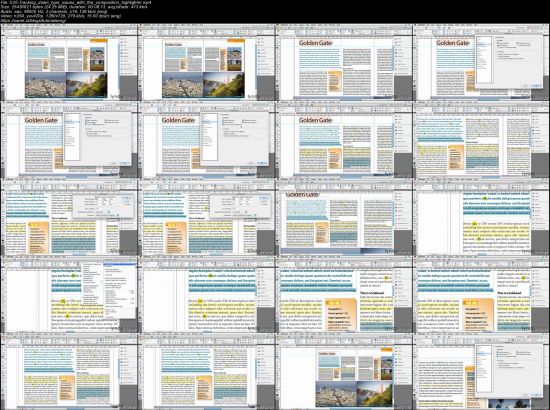Open the second top-row frame of the photo spread
Image resolution: width=550 pixels, height=410 pixels.
[x=207, y=62]
